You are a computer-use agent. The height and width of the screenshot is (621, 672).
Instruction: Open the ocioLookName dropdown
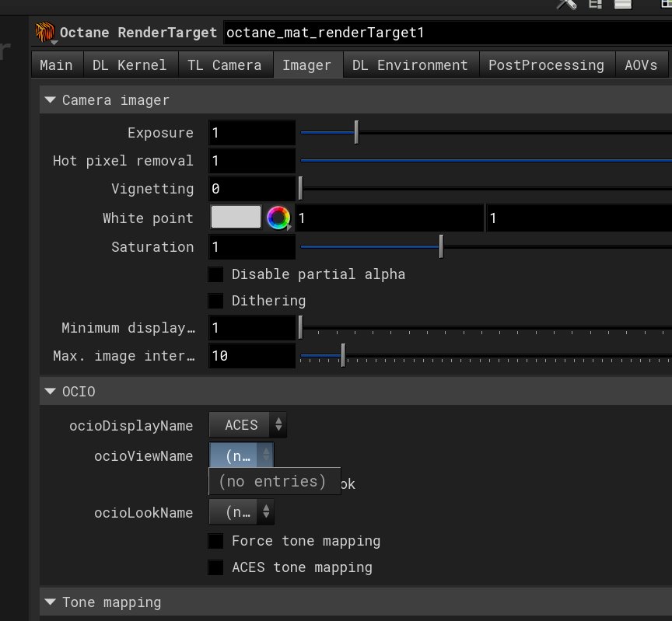pos(241,512)
